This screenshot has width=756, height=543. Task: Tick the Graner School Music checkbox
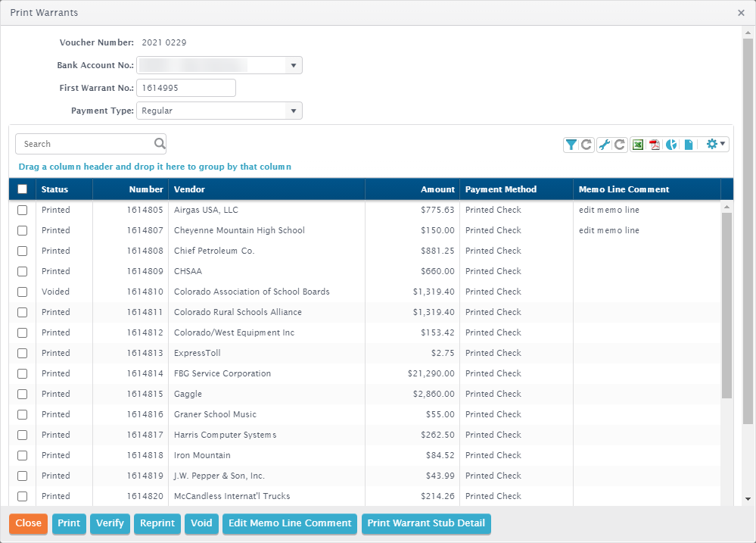point(22,414)
